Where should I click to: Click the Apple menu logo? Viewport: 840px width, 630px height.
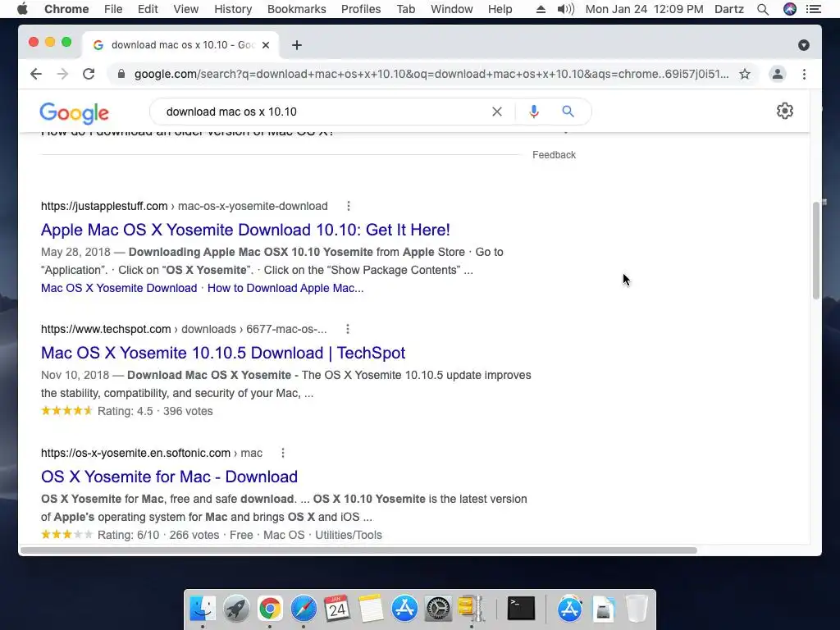coord(22,9)
